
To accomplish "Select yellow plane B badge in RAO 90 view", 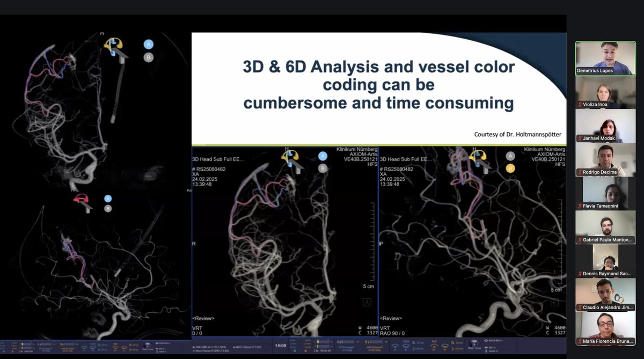I will pos(510,168).
